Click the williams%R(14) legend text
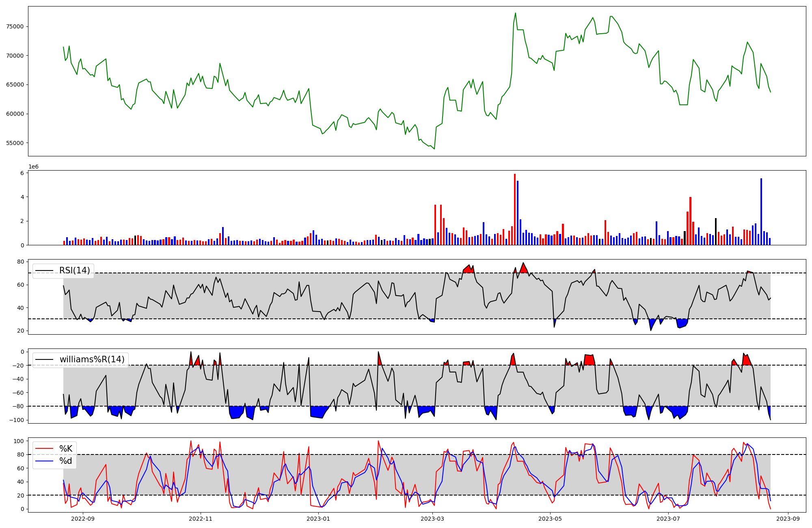Screen dimensions: 812x528 [92, 359]
